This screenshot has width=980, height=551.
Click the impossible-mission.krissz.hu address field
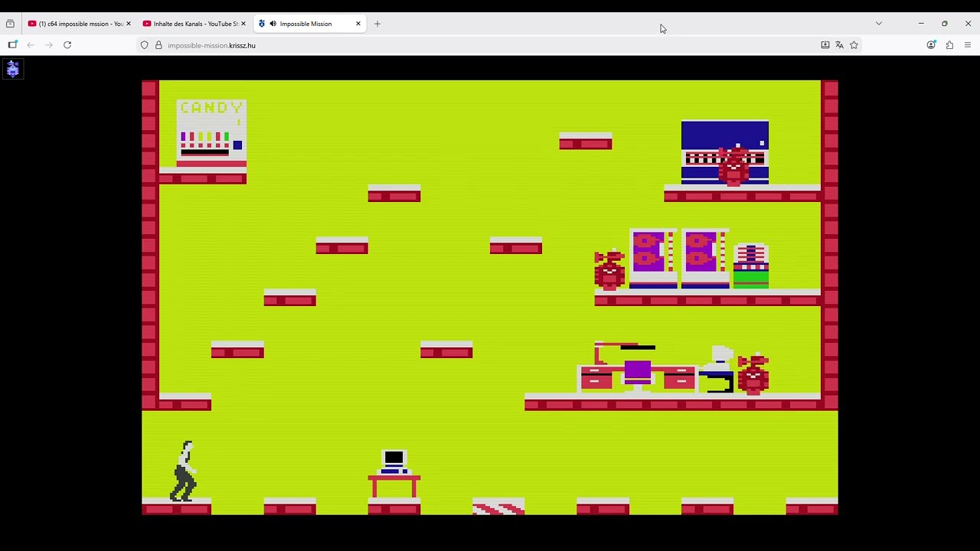[490, 45]
